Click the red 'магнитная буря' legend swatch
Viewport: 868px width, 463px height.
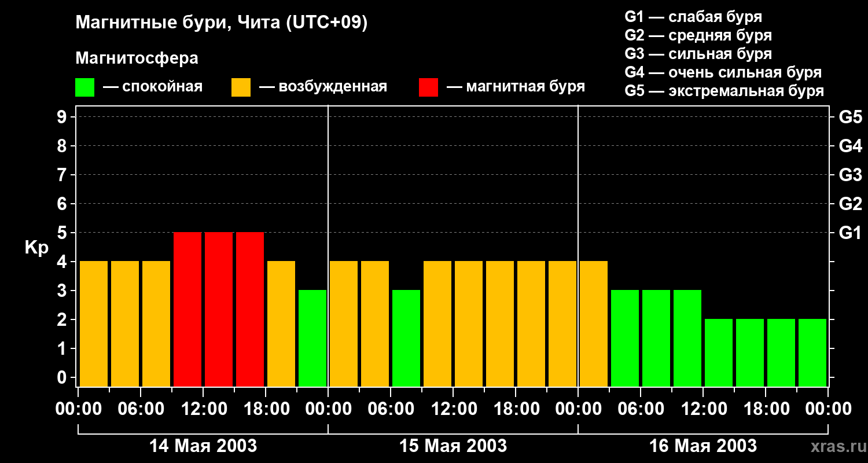[428, 87]
